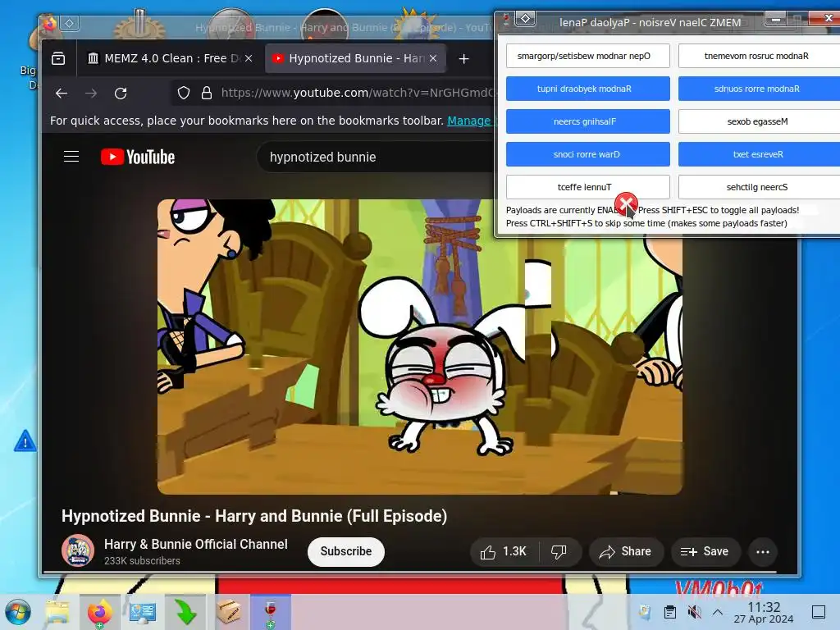Image resolution: width=840 pixels, height=630 pixels.
Task: Open Firefox recent browsing view icon
Action: (58, 58)
